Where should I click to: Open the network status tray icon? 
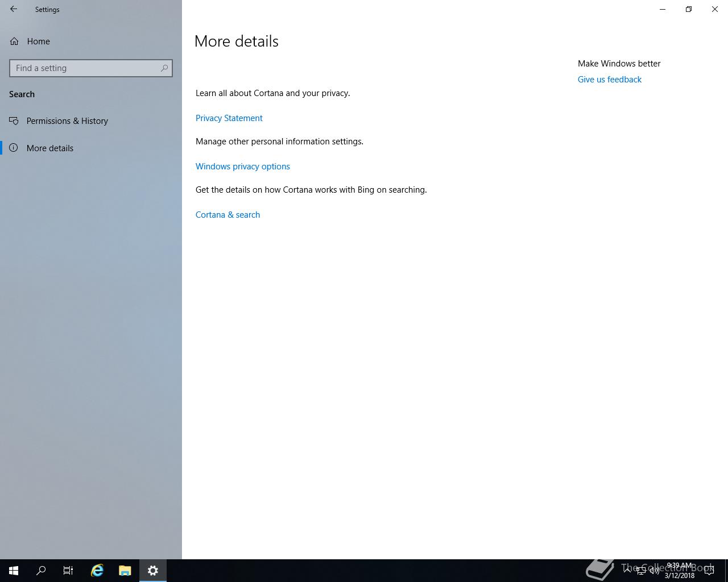[x=640, y=571]
